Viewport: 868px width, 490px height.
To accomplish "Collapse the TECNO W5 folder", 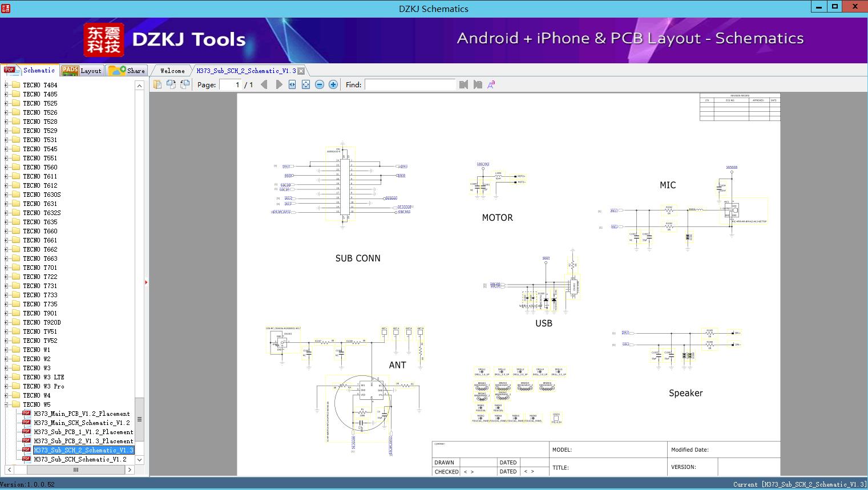I will tap(6, 404).
